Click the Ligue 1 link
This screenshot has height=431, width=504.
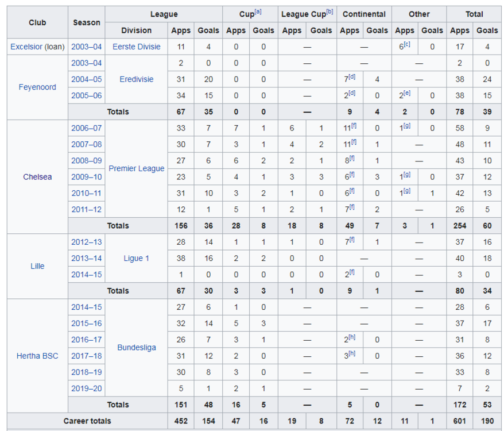136,258
